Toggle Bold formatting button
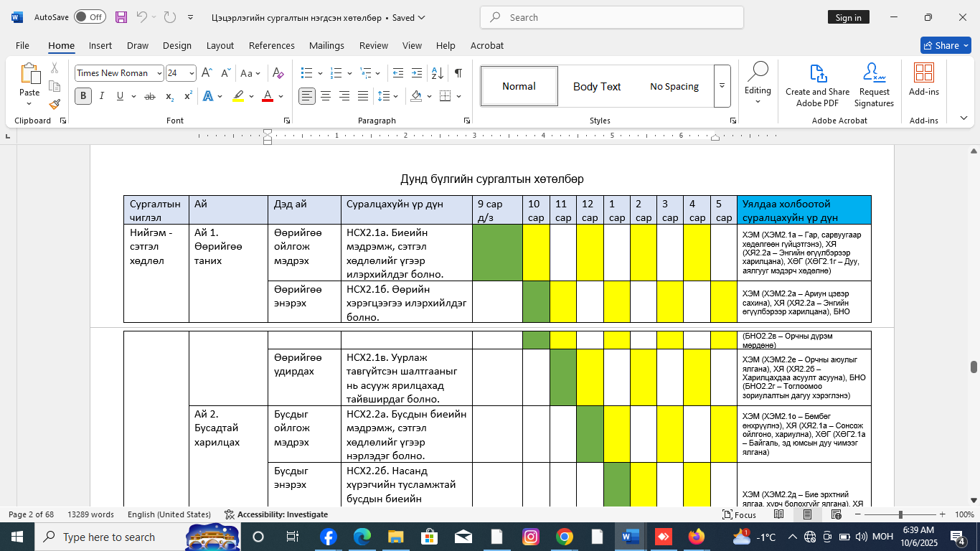This screenshot has width=980, height=551. coord(83,96)
